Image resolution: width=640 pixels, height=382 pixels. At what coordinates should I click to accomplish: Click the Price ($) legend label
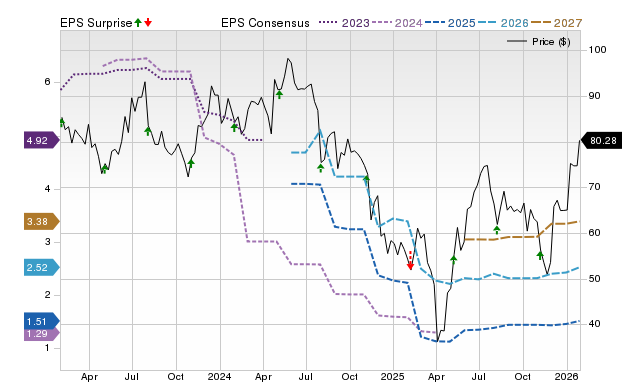coord(551,42)
